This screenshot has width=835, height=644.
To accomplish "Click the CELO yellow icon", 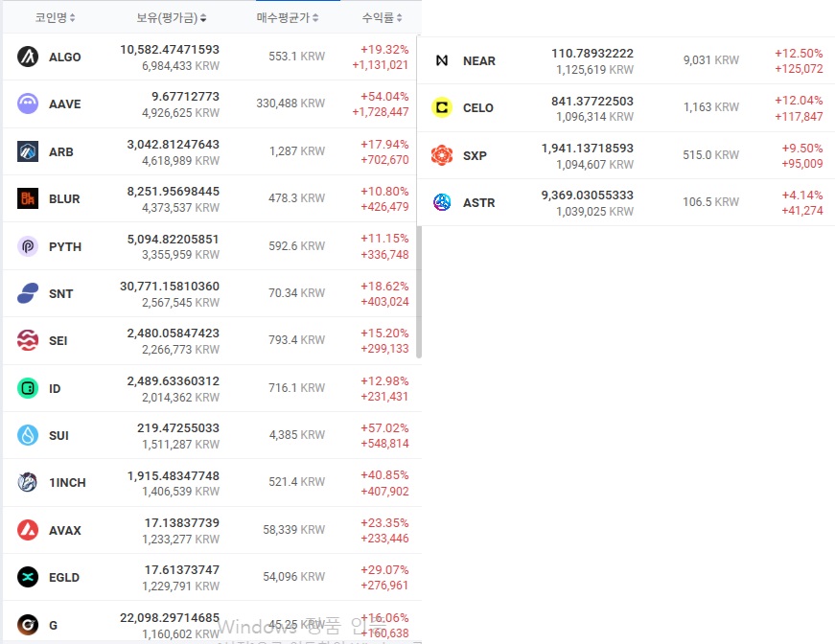I will point(442,107).
